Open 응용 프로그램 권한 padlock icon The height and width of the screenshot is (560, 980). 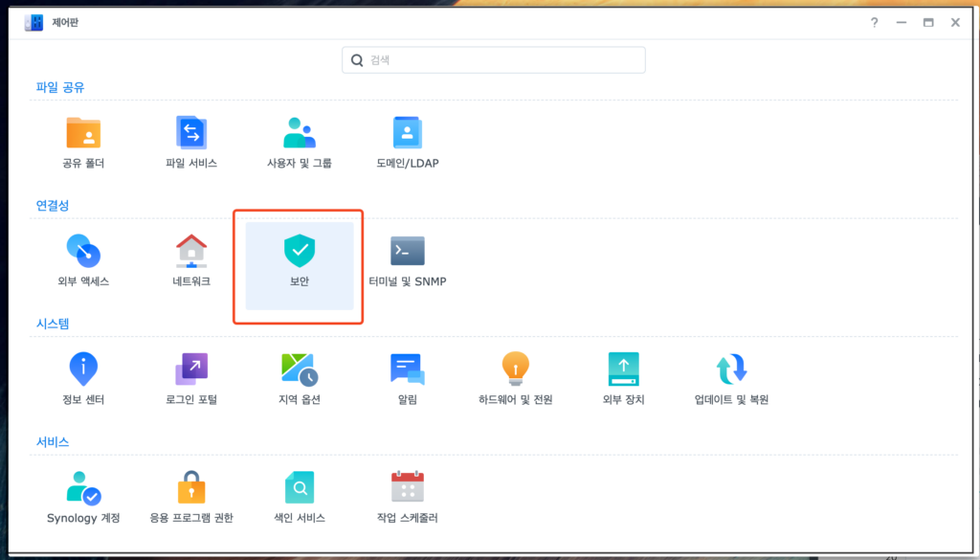coord(191,487)
